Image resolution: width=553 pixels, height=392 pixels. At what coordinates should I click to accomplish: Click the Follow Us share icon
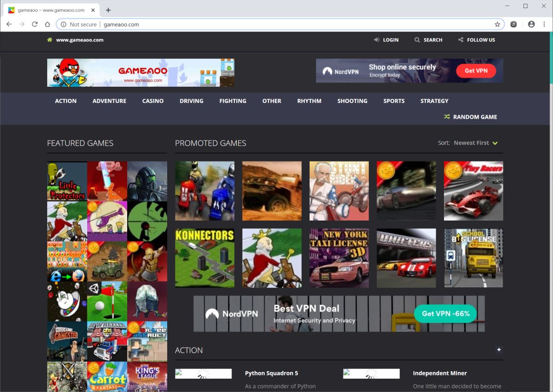click(x=461, y=40)
